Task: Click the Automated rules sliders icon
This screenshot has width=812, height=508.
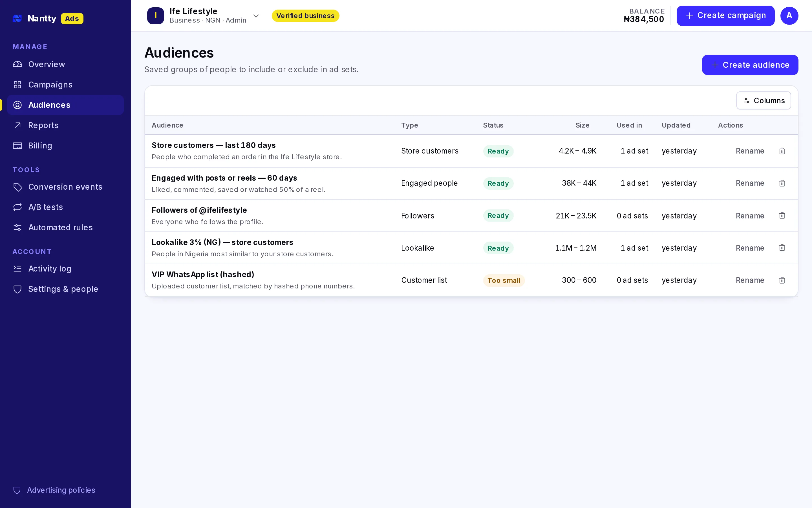Action: tap(17, 227)
